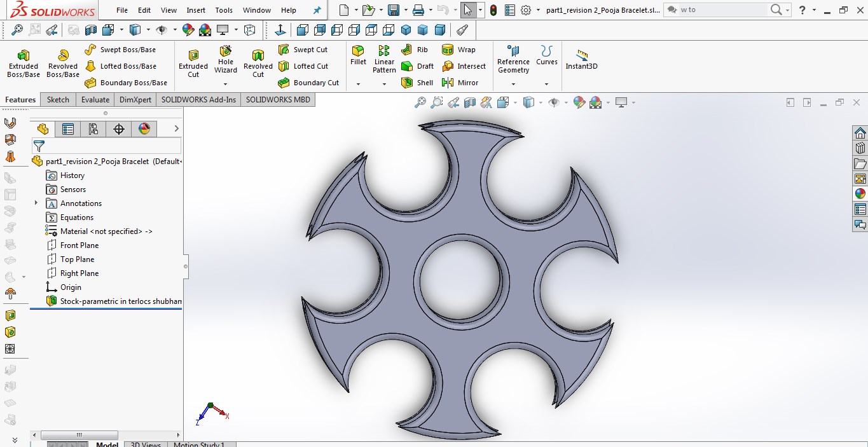Switch to the Sketch tab
The height and width of the screenshot is (447, 868).
pos(58,99)
